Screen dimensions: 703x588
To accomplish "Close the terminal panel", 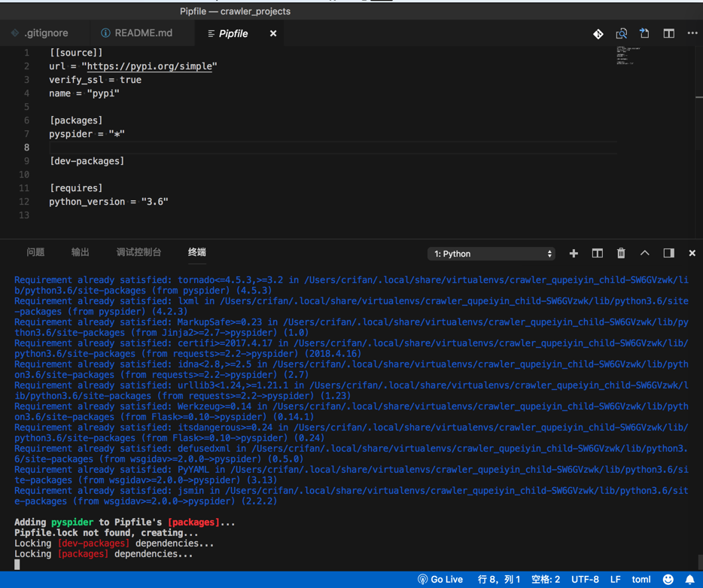I will click(x=692, y=254).
